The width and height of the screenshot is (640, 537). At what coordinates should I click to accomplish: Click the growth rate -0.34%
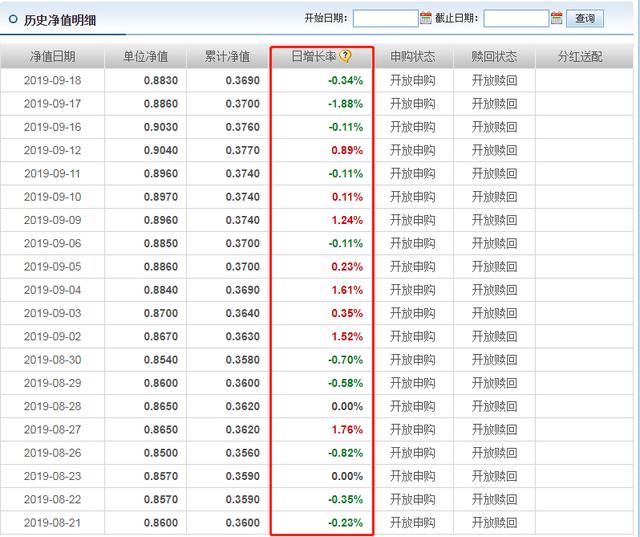point(345,80)
